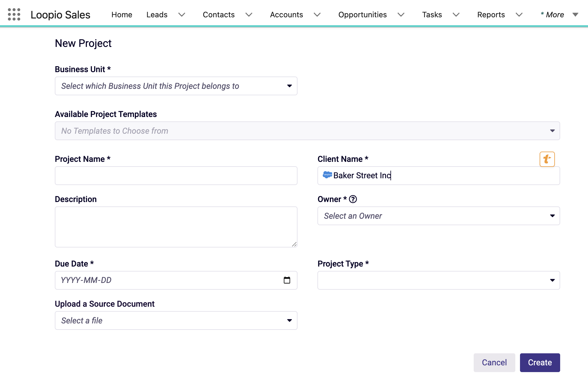The height and width of the screenshot is (380, 588).
Task: Click into the Client Name field
Action: click(x=439, y=176)
